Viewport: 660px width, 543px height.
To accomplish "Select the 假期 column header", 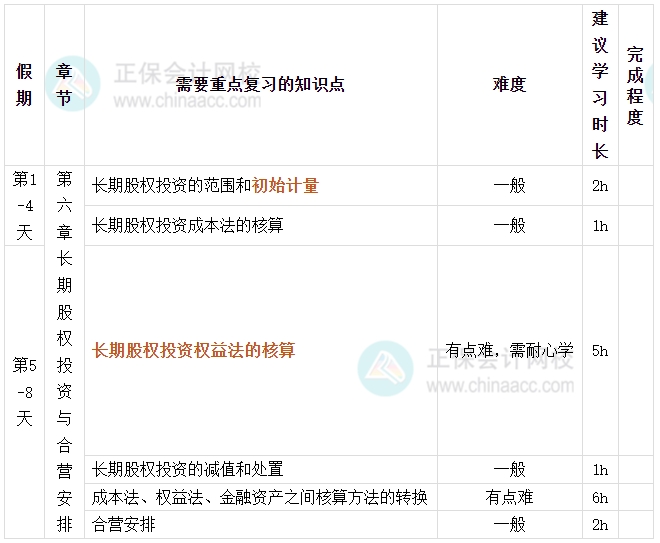I will click(x=24, y=85).
